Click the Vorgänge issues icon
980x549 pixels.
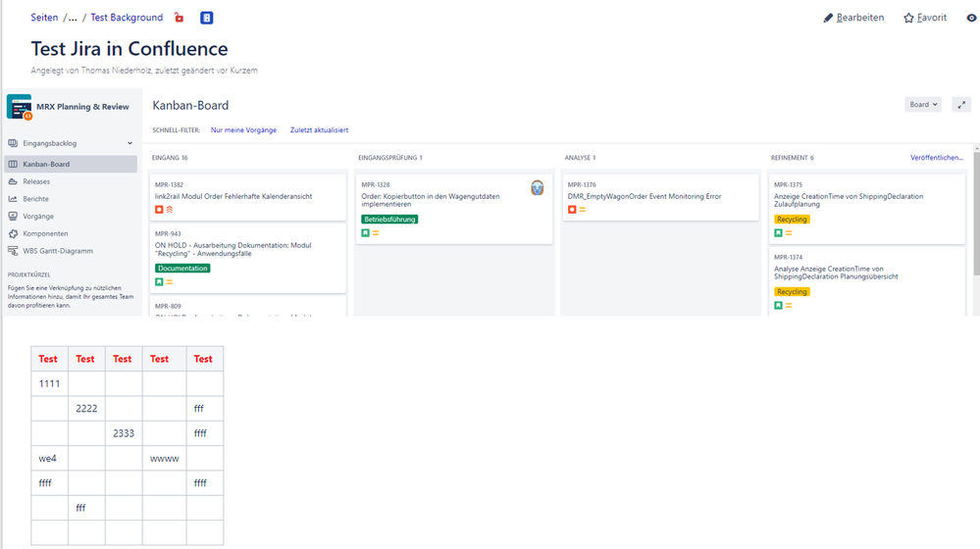coord(13,216)
